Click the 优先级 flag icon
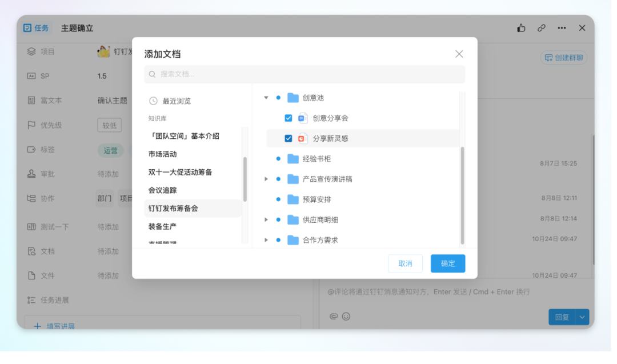617x364 pixels. 31,125
